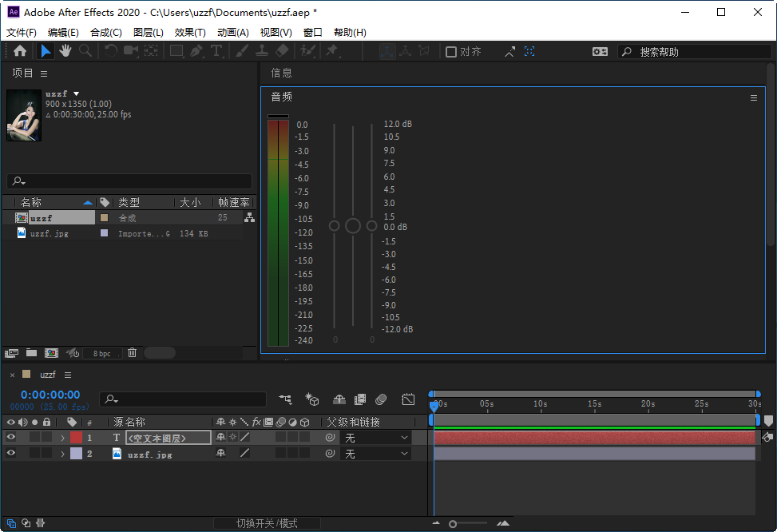The width and height of the screenshot is (777, 532).
Task: Twirl open properties of the uzzf.jpg layer
Action: (x=62, y=453)
